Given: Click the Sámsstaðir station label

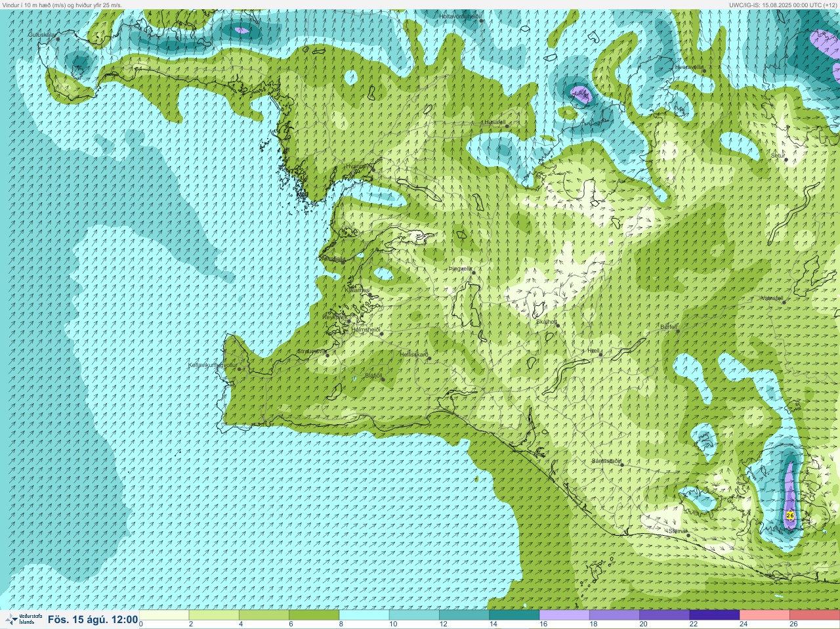Looking at the screenshot, I should (606, 461).
